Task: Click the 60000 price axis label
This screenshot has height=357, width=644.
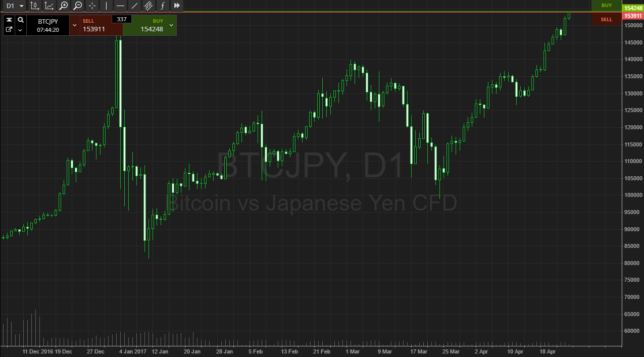Action: (x=633, y=331)
